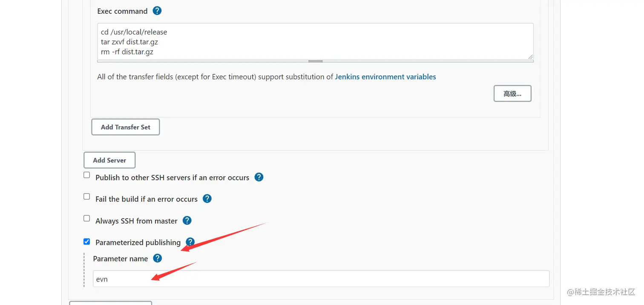Show help for Publish to other SSH servers
This screenshot has height=305, width=644.
click(259, 177)
